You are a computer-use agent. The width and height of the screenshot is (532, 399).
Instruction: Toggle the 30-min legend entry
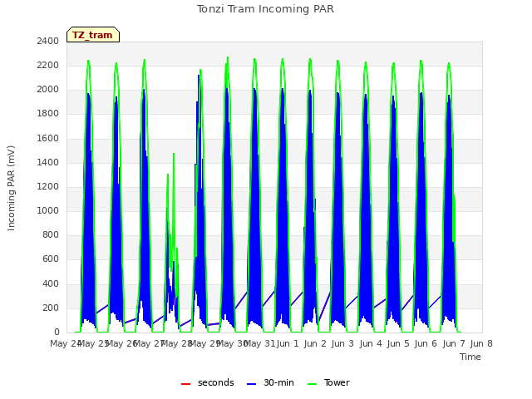(270, 382)
